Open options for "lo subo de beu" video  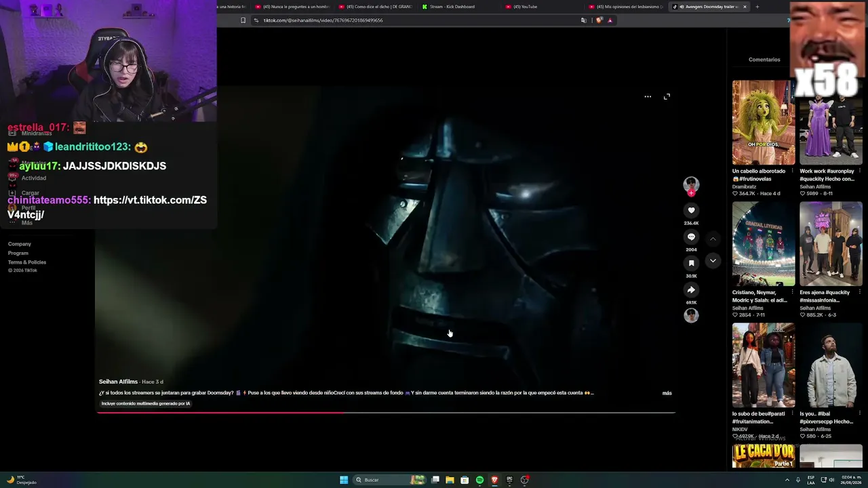point(792,413)
